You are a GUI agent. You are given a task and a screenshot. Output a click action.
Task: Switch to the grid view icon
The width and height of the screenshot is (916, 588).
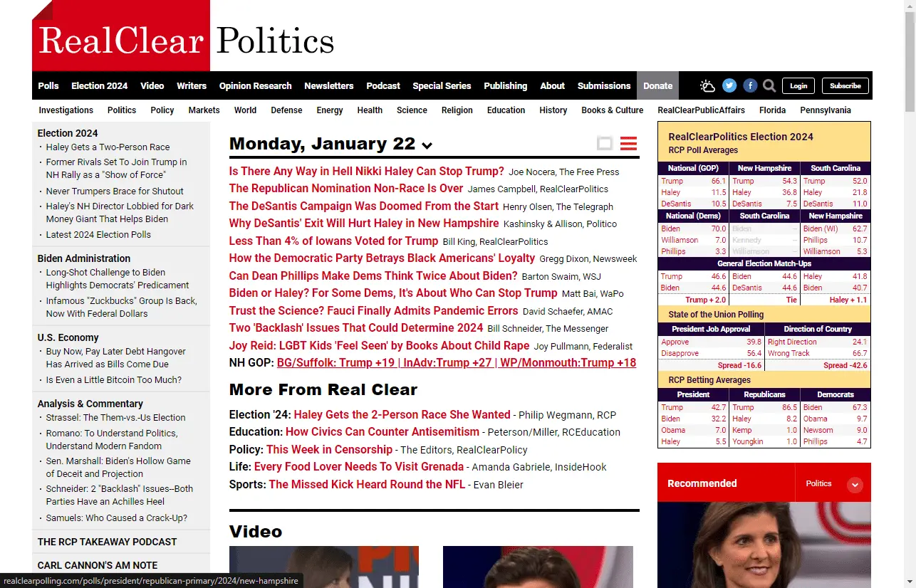click(605, 144)
